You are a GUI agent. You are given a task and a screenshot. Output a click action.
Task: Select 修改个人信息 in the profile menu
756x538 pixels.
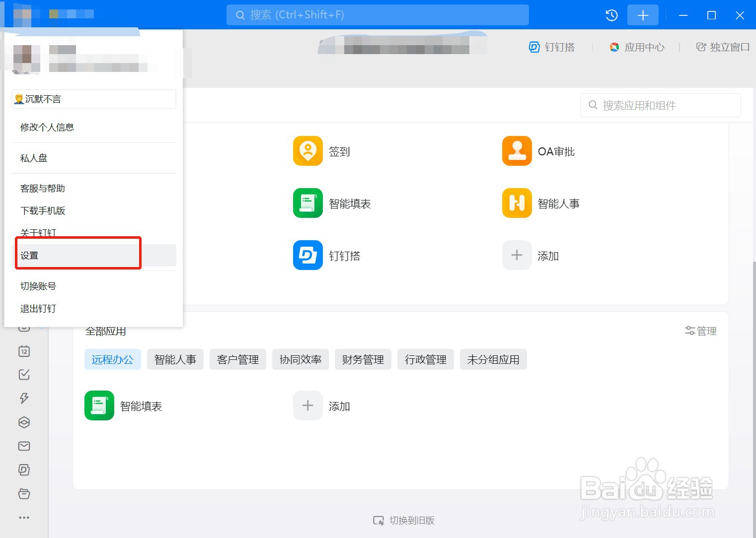(94, 128)
